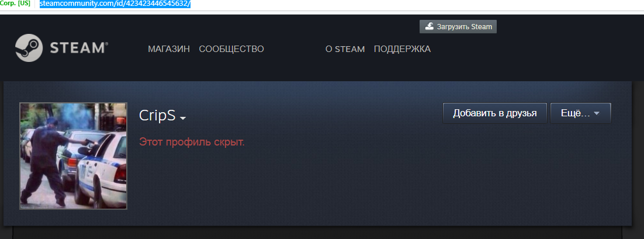Click the download icon on Загрузить Steam
Image resolution: width=644 pixels, height=239 pixels.
click(x=429, y=27)
